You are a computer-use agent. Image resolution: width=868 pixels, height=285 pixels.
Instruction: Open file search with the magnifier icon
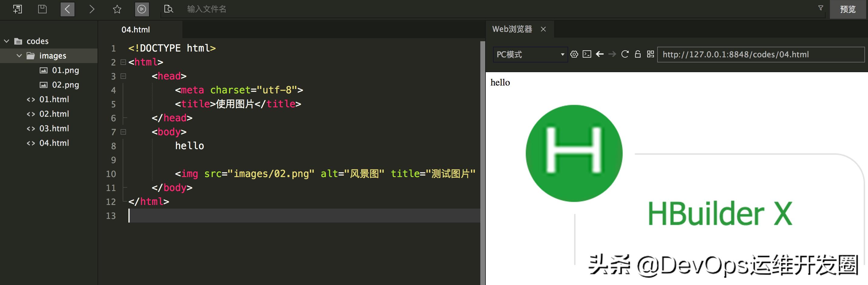168,9
